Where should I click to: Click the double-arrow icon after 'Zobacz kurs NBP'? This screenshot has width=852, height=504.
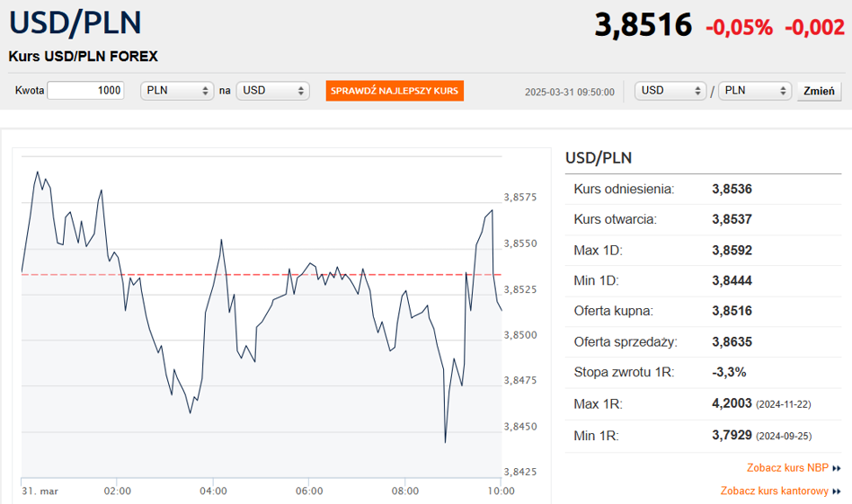tap(836, 468)
